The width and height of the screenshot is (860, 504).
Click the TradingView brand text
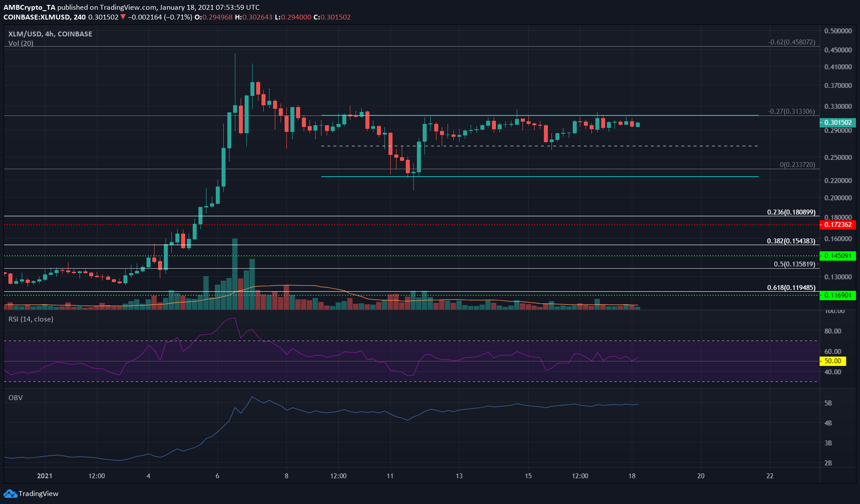pyautogui.click(x=39, y=493)
